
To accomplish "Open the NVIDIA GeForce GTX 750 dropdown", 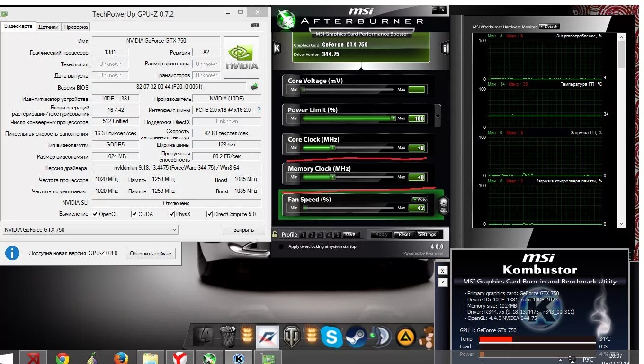I will (x=90, y=230).
